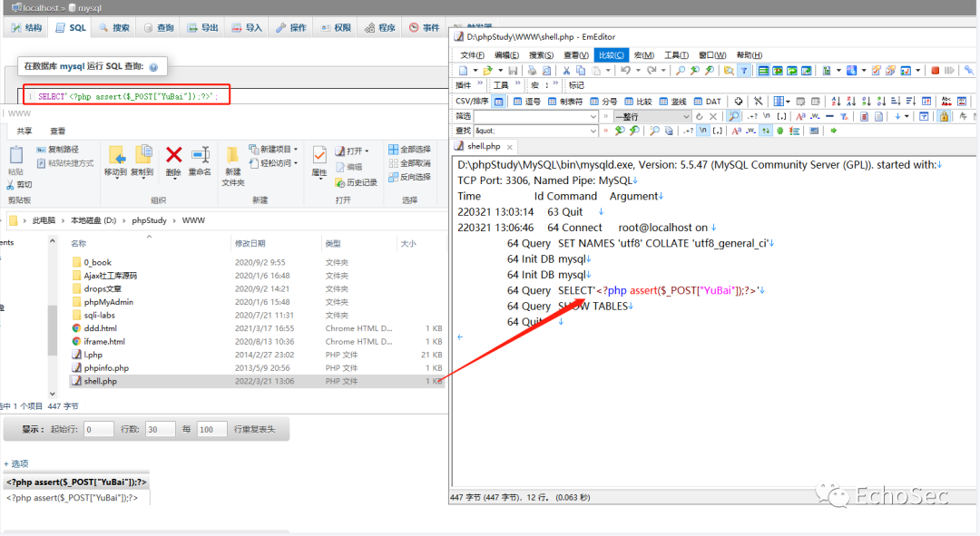Switch to the 导出 tab in phpMyAdmin
This screenshot has width=980, height=536.
click(203, 27)
